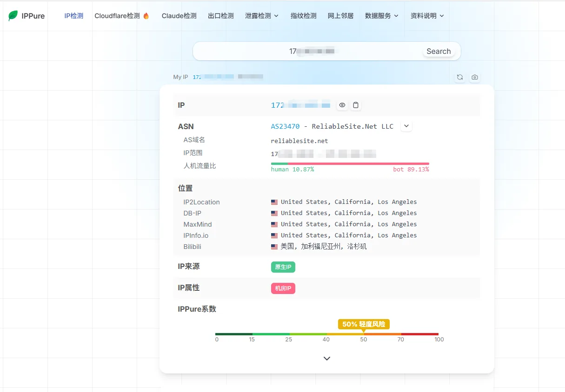Image resolution: width=565 pixels, height=392 pixels.
Task: Click the IPInfo.io row label
Action: pos(196,235)
